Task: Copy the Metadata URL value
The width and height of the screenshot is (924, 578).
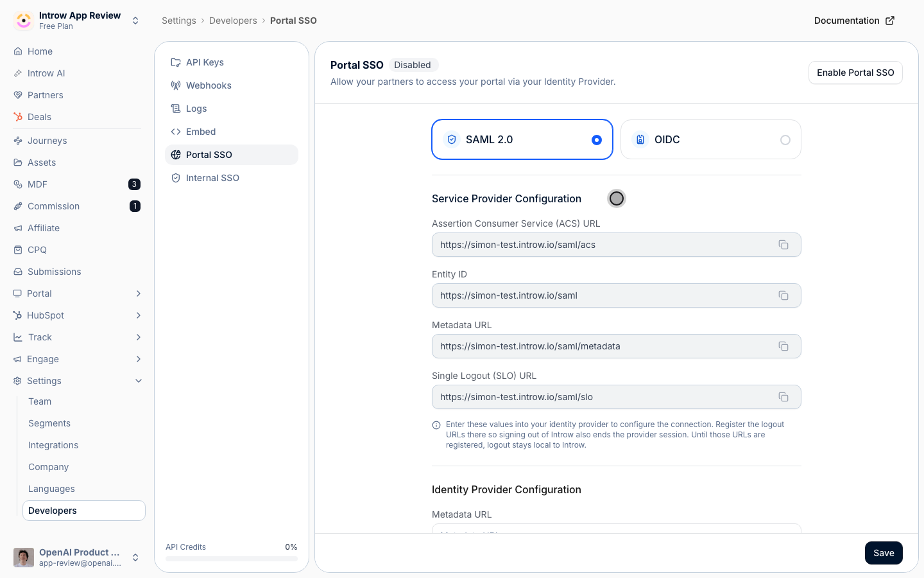Action: 783,346
